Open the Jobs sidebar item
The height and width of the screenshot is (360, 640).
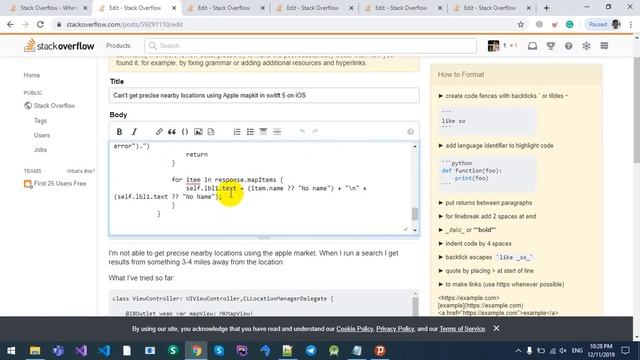click(40, 150)
